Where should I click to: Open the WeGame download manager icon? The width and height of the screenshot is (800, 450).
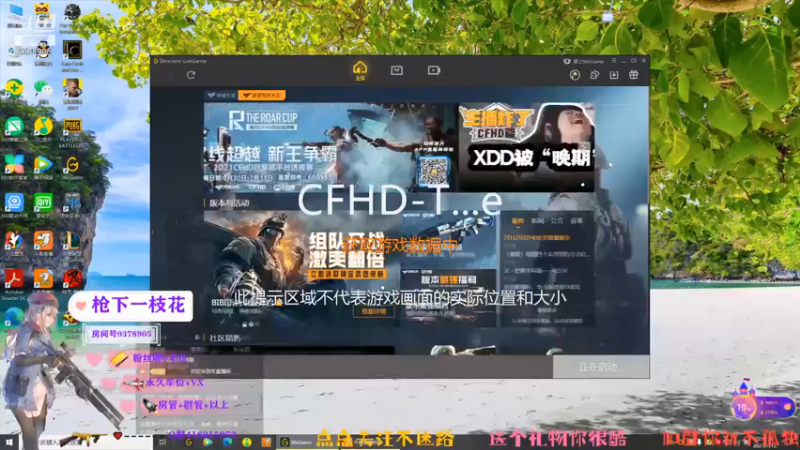(614, 75)
